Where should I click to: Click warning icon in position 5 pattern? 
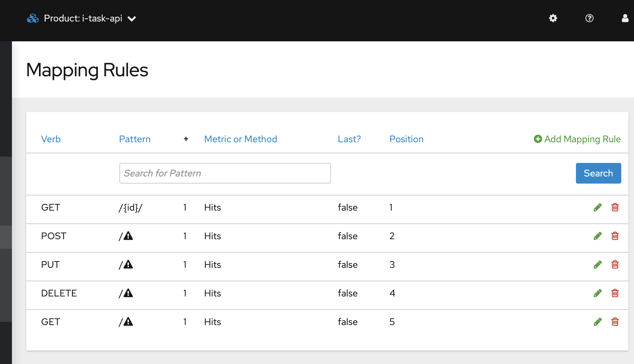point(128,322)
